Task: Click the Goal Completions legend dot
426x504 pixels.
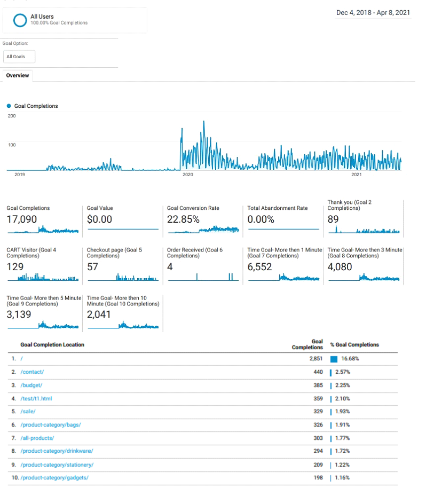Action: tap(9, 106)
